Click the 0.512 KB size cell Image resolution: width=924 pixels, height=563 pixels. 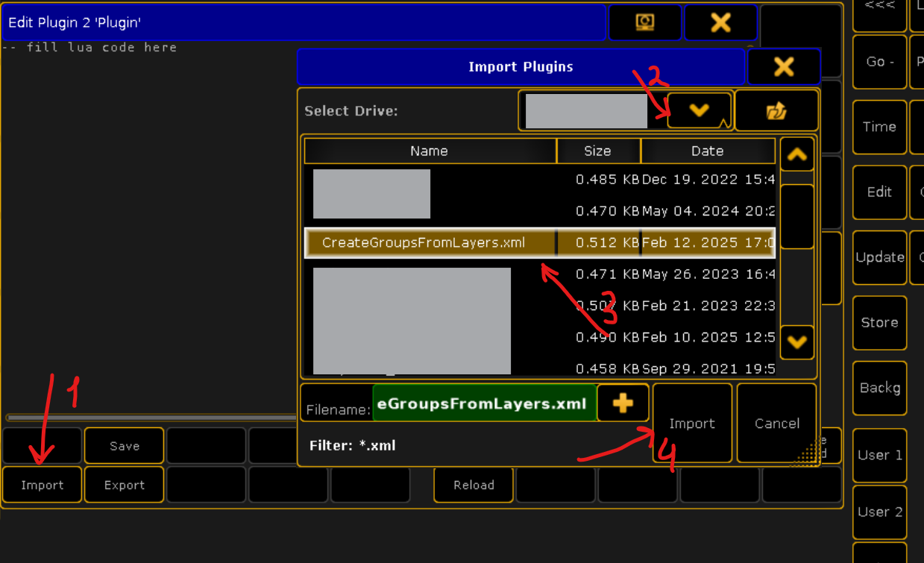click(597, 243)
